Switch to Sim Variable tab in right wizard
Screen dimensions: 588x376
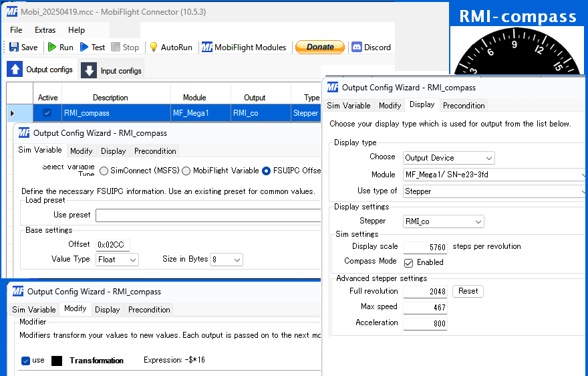(349, 106)
